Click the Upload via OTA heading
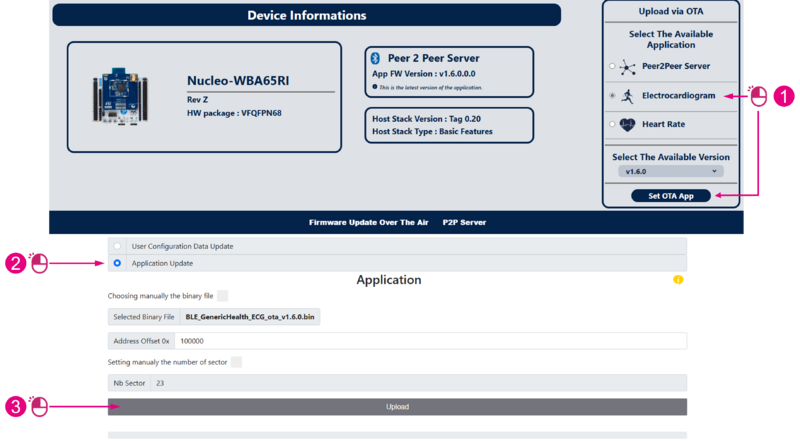 [670, 11]
